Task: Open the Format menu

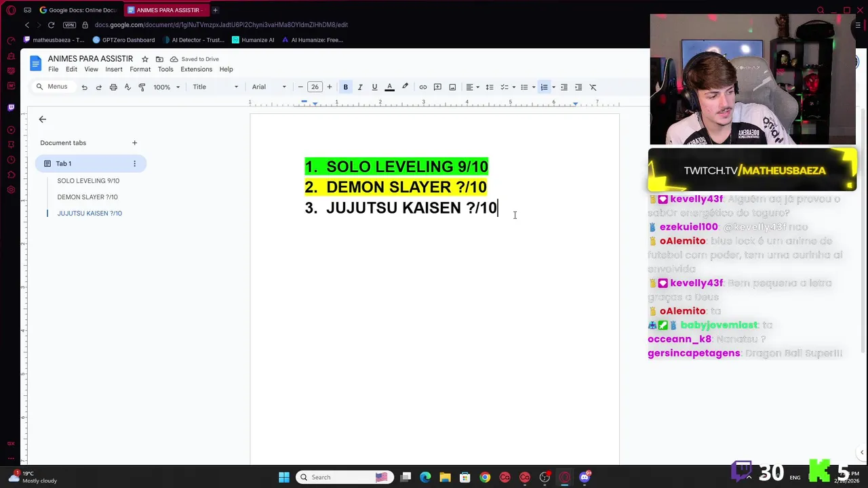Action: [x=140, y=69]
